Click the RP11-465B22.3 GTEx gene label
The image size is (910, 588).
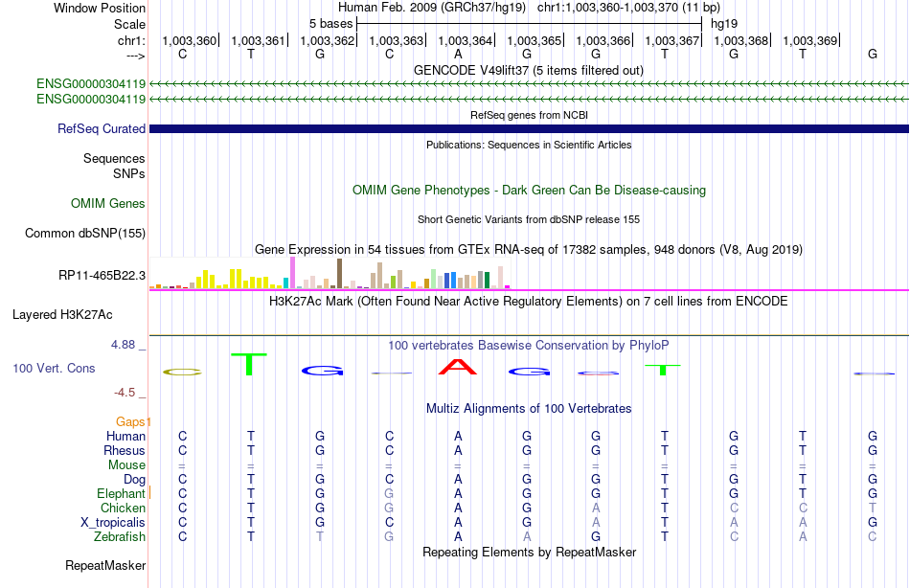coord(102,275)
